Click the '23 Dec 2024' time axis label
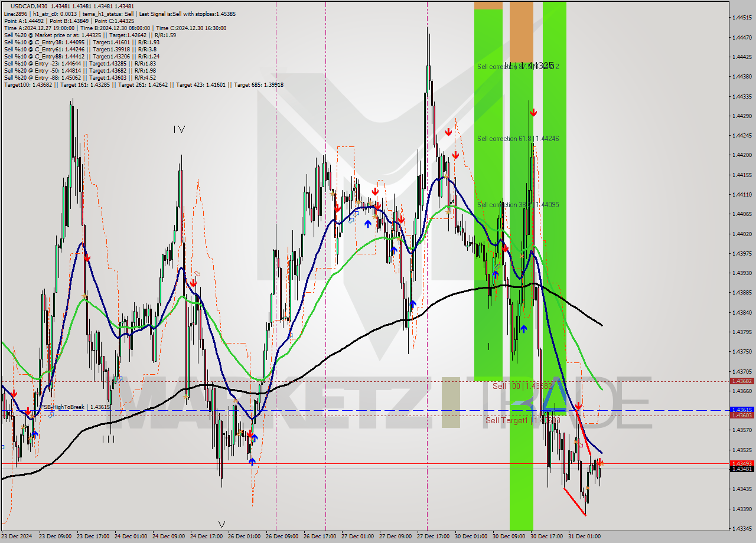The image size is (756, 543). click(17, 537)
